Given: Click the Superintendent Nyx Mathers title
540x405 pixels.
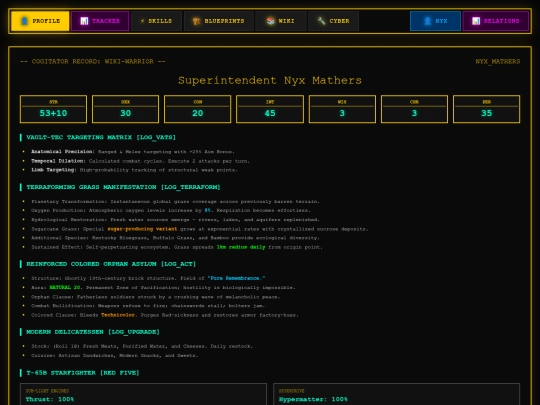Looking at the screenshot, I should [x=270, y=80].
